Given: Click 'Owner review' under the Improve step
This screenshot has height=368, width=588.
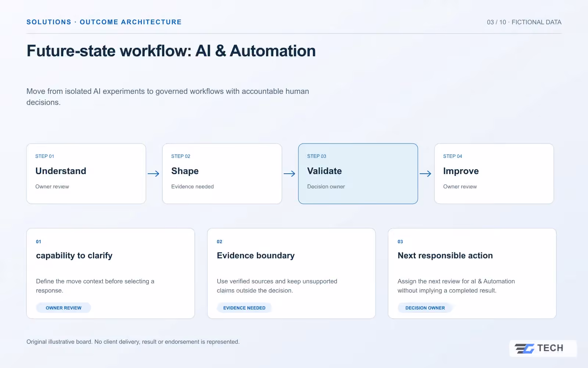Looking at the screenshot, I should tap(460, 187).
